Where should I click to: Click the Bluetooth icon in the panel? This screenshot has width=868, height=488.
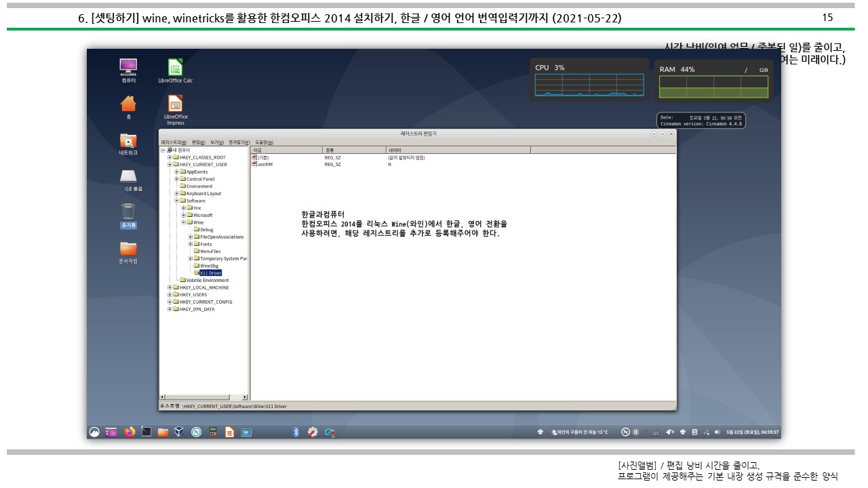296,432
